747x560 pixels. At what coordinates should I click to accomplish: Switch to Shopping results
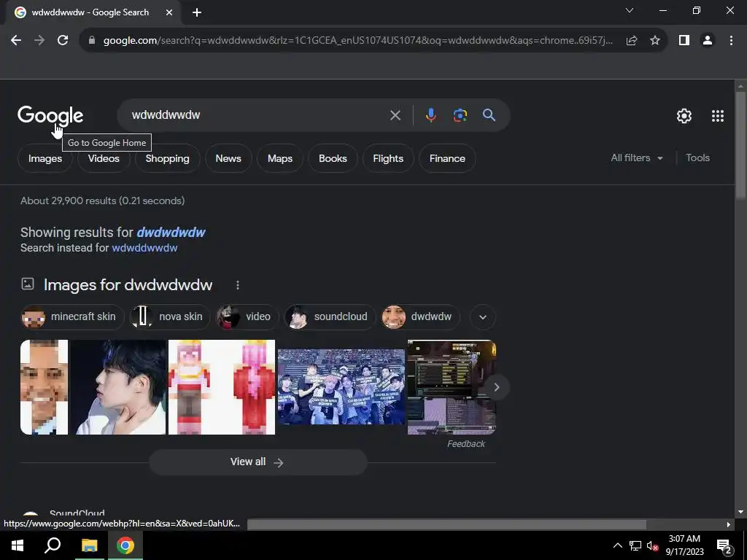coord(167,158)
